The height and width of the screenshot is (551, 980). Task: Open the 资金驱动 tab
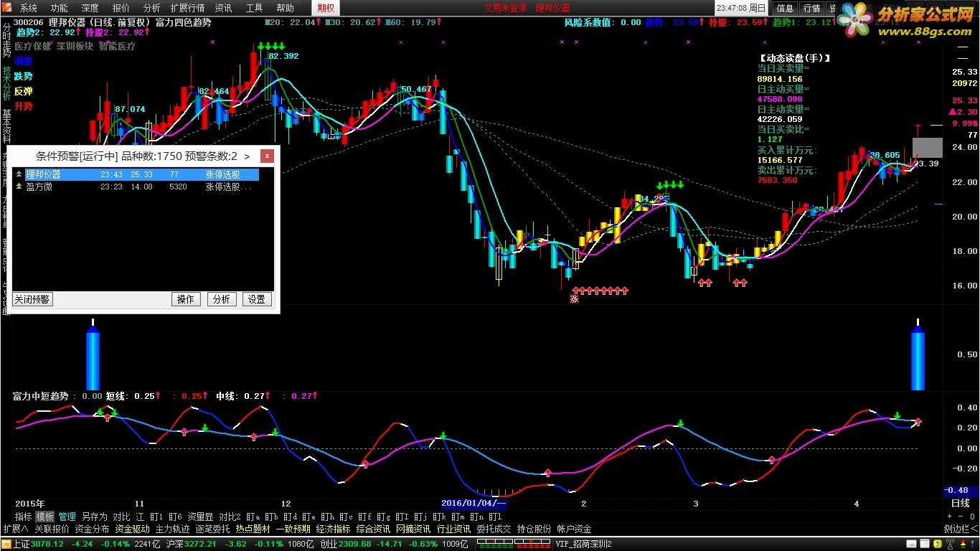click(x=132, y=529)
